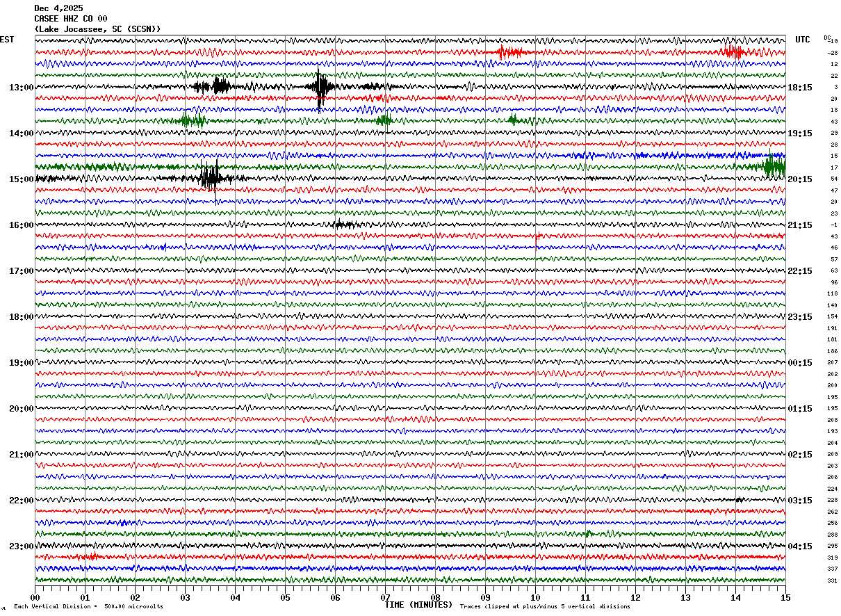The image size is (841, 616).
Task: Select the 18:00 EST time label
Action: (x=21, y=317)
